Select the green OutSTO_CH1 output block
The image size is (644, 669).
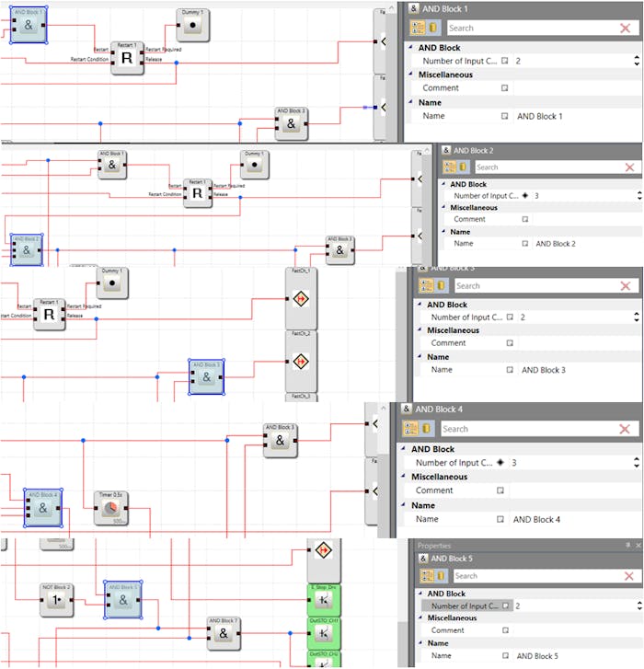324,634
